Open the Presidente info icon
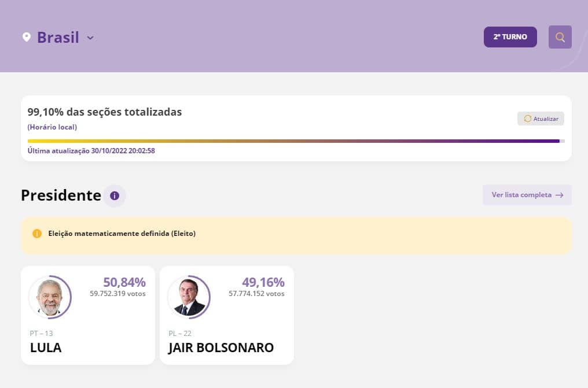Image resolution: width=588 pixels, height=388 pixels. pos(115,195)
